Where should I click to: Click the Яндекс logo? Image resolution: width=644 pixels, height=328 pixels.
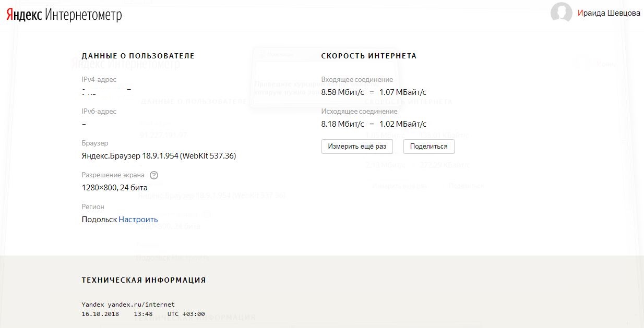coord(24,15)
